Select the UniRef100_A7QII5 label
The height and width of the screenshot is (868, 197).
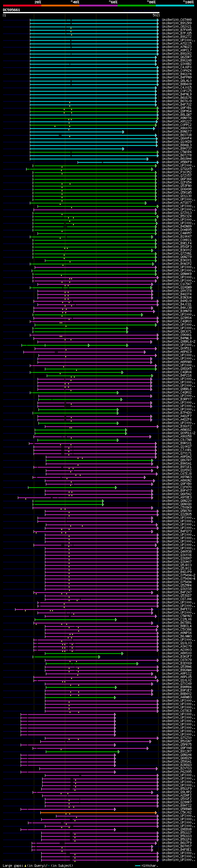(x=177, y=43)
